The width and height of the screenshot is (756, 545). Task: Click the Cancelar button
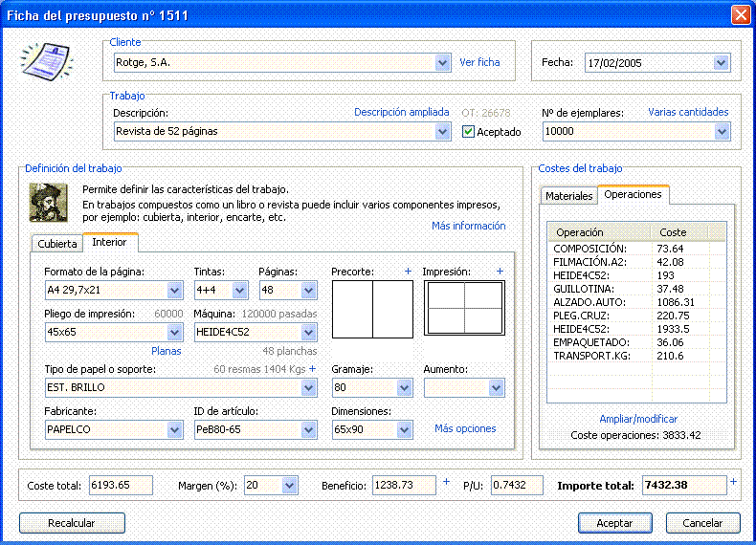(702, 523)
